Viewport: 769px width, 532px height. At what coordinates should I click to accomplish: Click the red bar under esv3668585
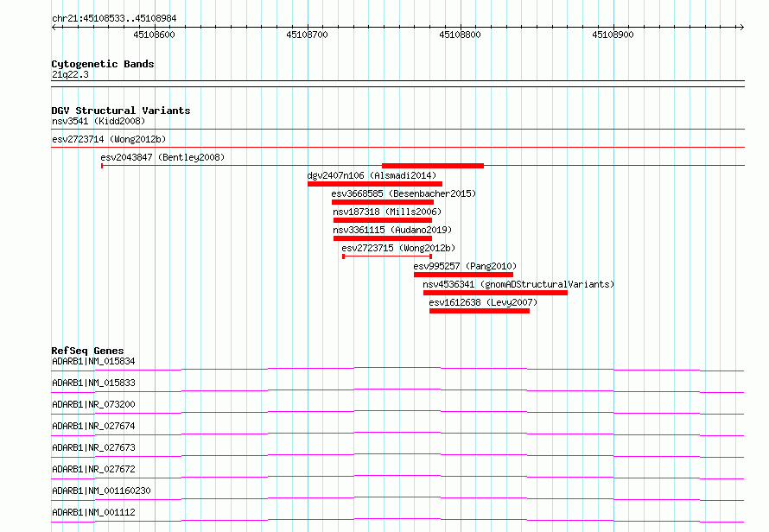pos(383,202)
